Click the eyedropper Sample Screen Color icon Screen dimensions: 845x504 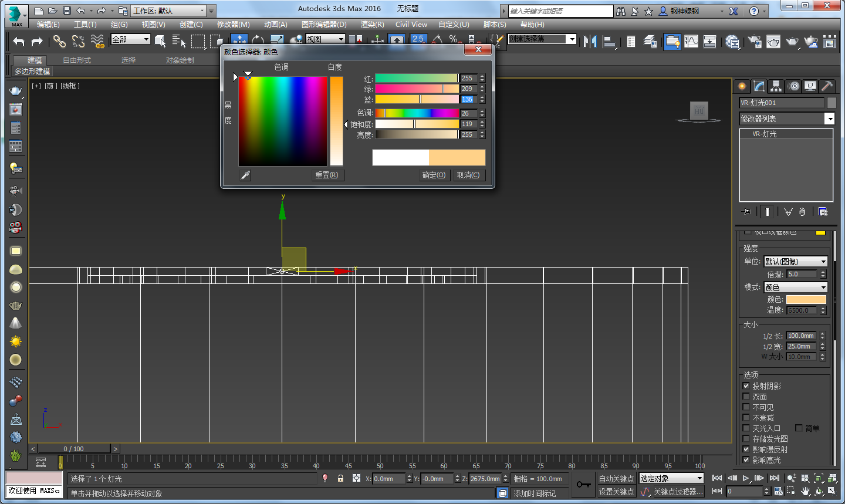(x=245, y=175)
